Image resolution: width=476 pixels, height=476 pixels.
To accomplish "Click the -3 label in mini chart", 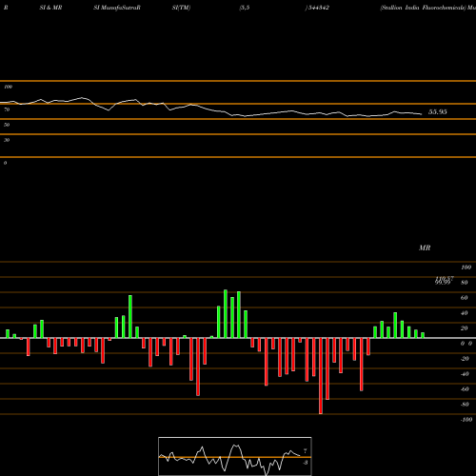I will pos(306,463).
